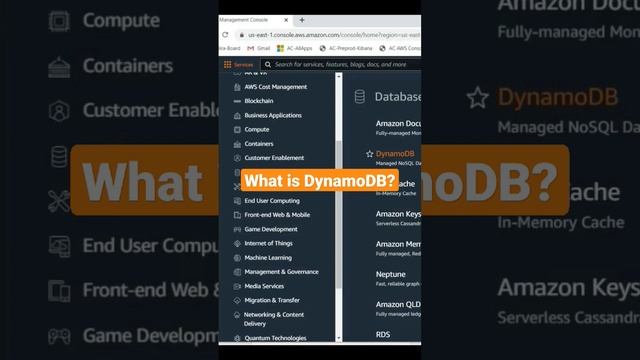The image size is (640, 360).
Task: Favorite DynamoDB with the star icon
Action: [369, 154]
